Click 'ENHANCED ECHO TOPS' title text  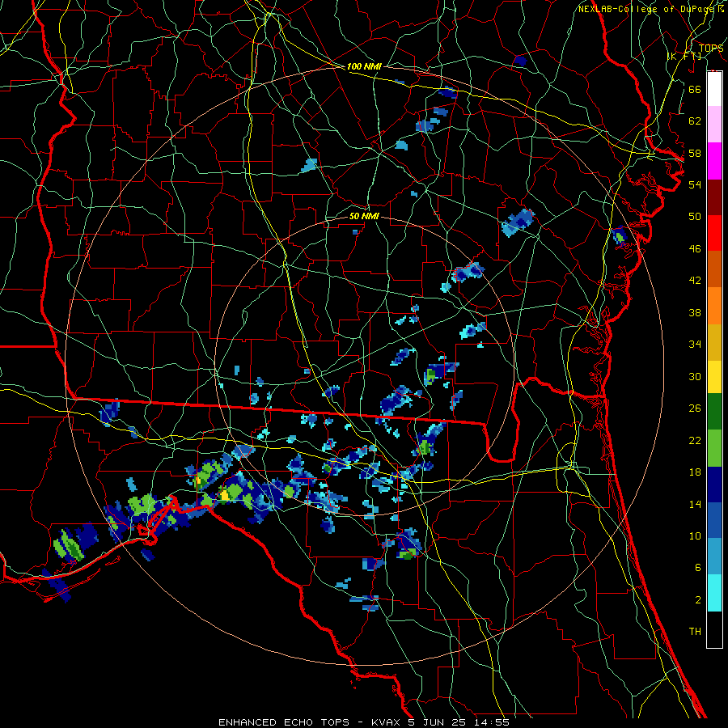click(x=284, y=722)
